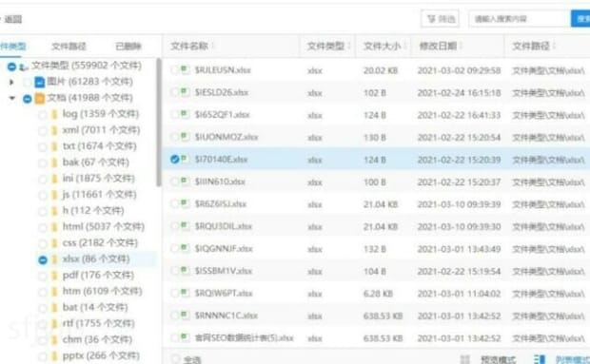Uncheck the $I70140E.xlsx row checkbox
Image resolution: width=590 pixels, height=364 pixels.
(174, 160)
